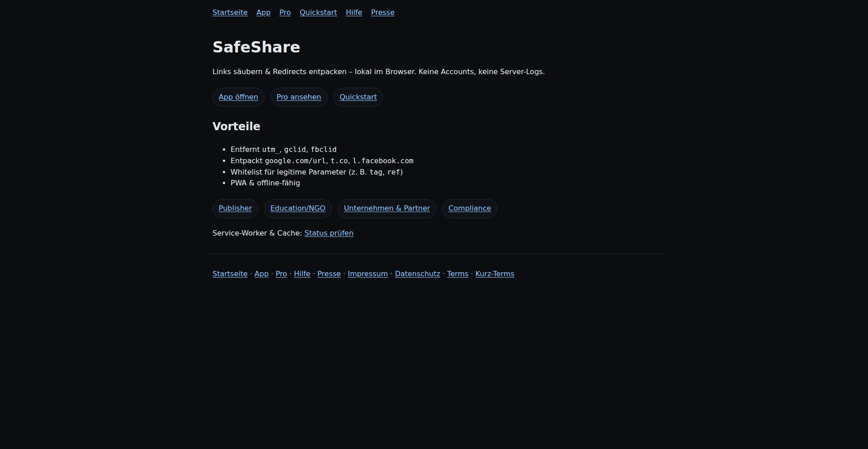Open Kurz-Terms in the footer
This screenshot has height=449, width=868.
click(x=494, y=274)
